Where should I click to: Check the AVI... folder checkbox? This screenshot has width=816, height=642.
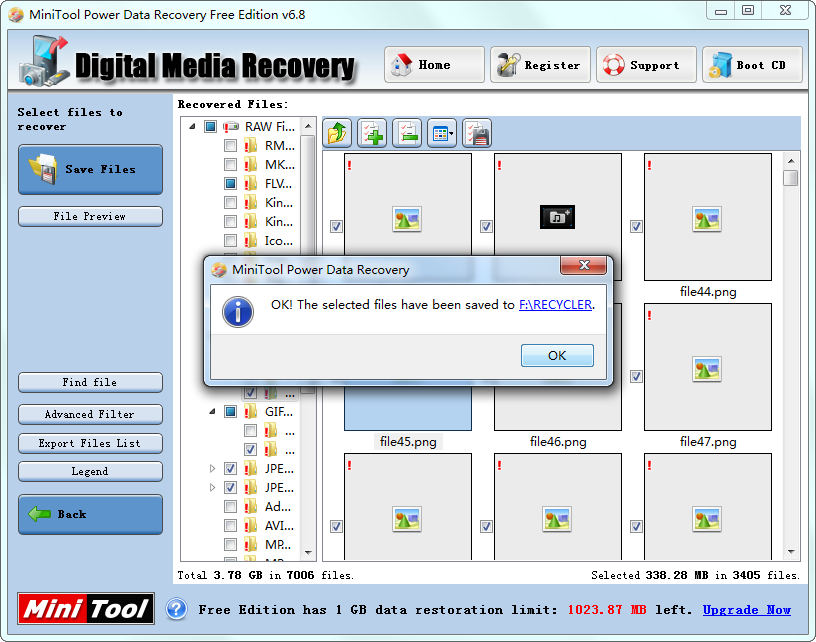point(231,525)
